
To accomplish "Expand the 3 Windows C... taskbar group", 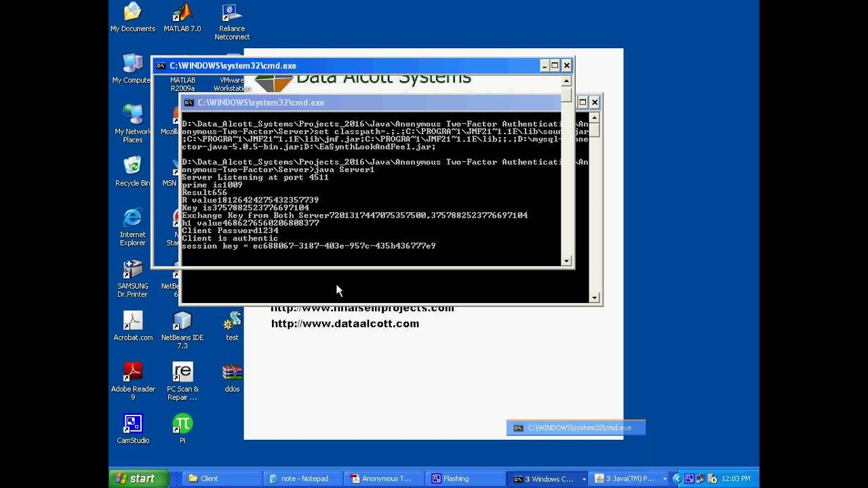I will point(547,479).
